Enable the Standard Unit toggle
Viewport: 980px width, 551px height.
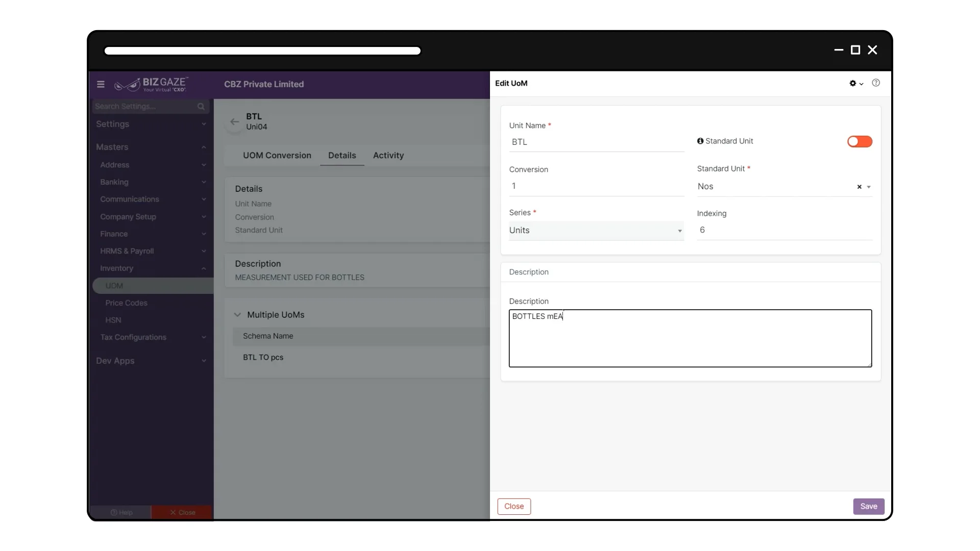[860, 141]
